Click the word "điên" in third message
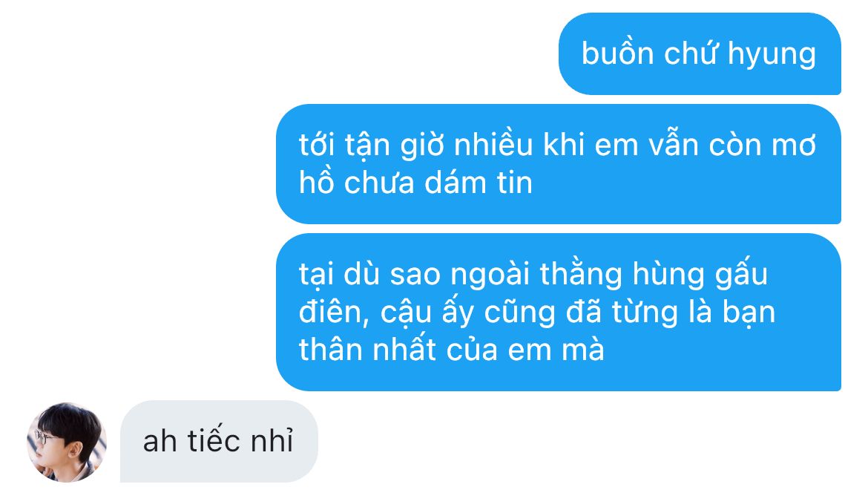 330,313
